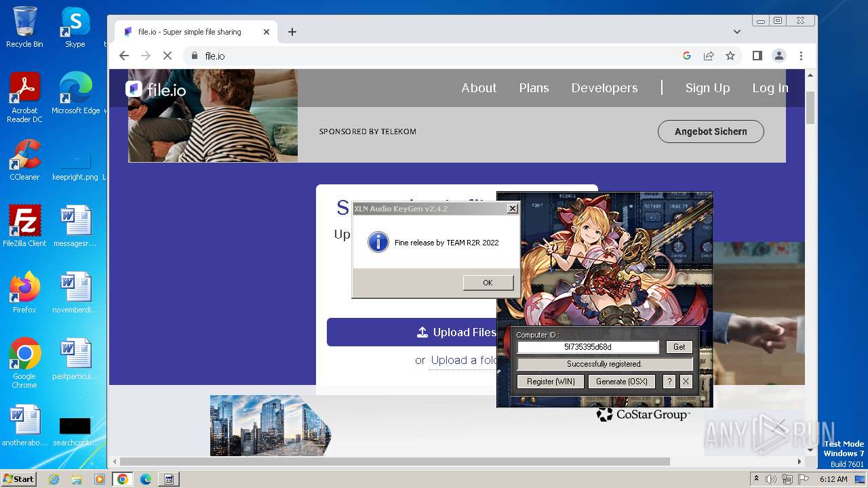Close the keygen with its X button
Screen dimensions: 868x488
tap(686, 382)
